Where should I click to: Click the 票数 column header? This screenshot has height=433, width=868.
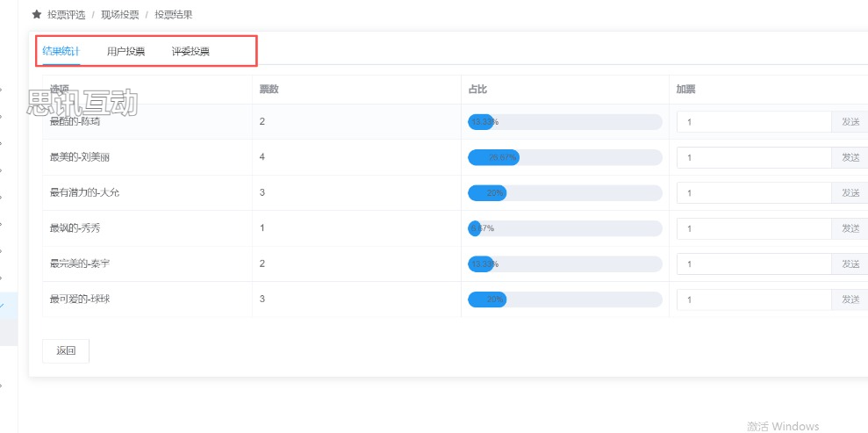[x=269, y=89]
